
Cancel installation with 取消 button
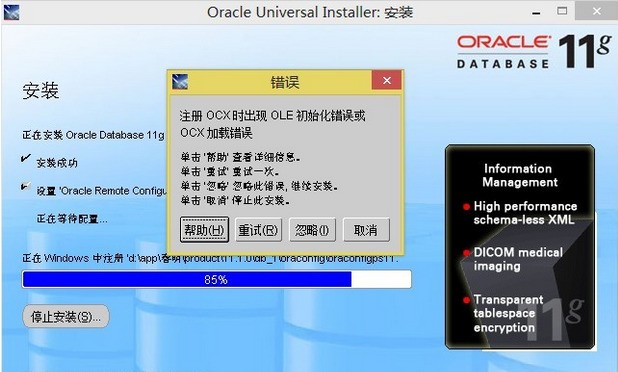point(366,229)
